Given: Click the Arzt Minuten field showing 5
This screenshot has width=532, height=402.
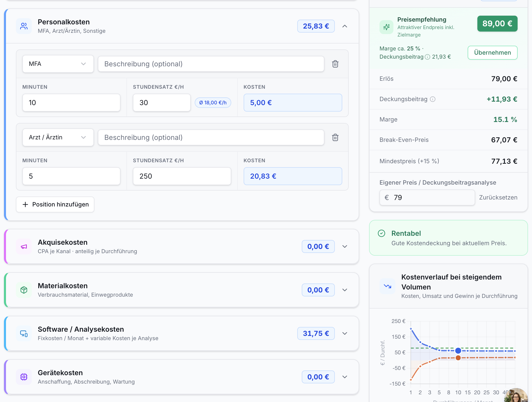Looking at the screenshot, I should point(71,176).
